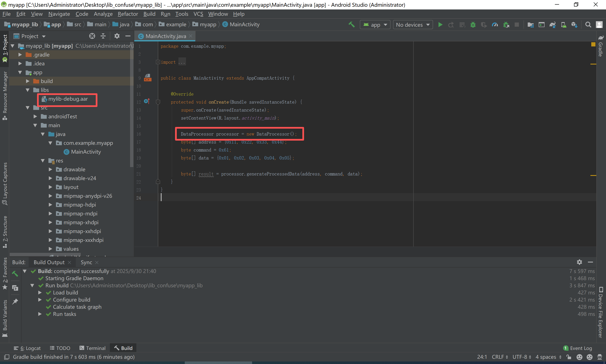This screenshot has width=606, height=364.
Task: Open the Profiler gauge icon
Action: click(x=495, y=25)
